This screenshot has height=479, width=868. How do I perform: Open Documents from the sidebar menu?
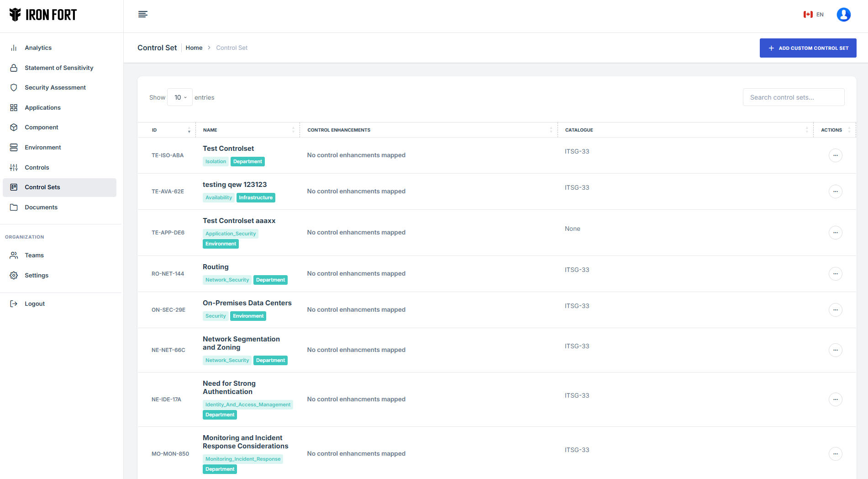pos(41,208)
